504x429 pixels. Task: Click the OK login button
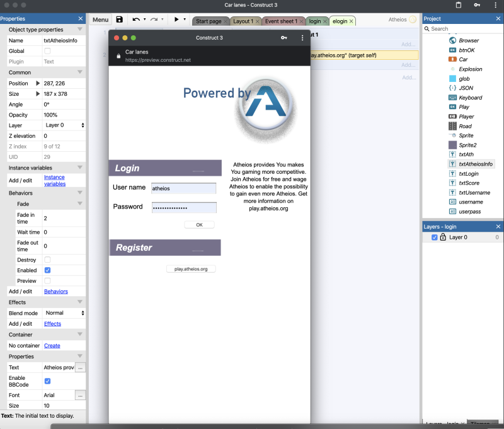pos(199,225)
